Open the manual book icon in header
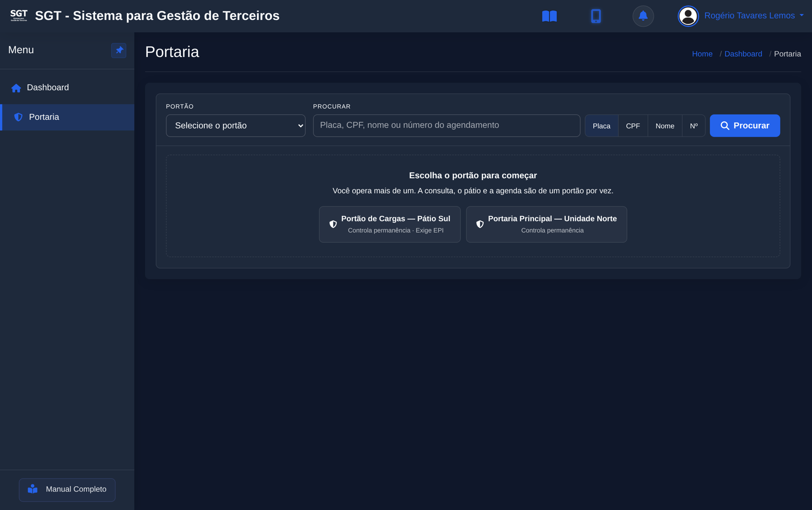Screen dimensions: 812x510 pyautogui.click(x=549, y=16)
